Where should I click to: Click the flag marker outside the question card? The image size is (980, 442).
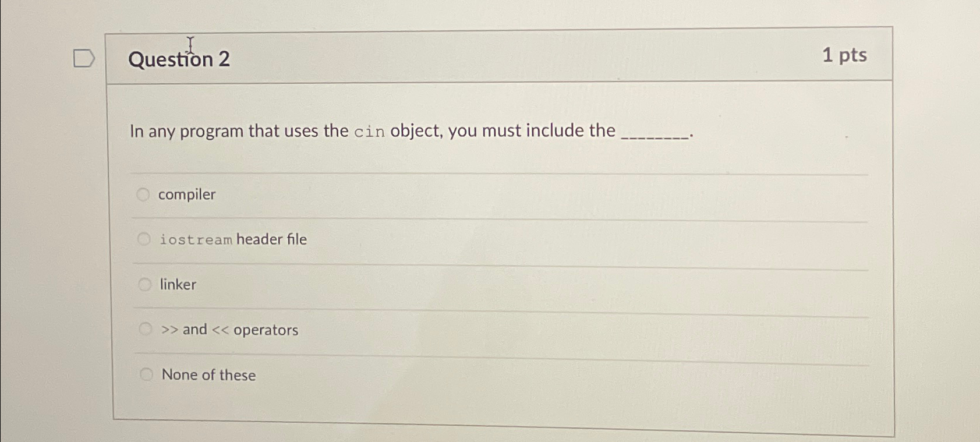83,58
